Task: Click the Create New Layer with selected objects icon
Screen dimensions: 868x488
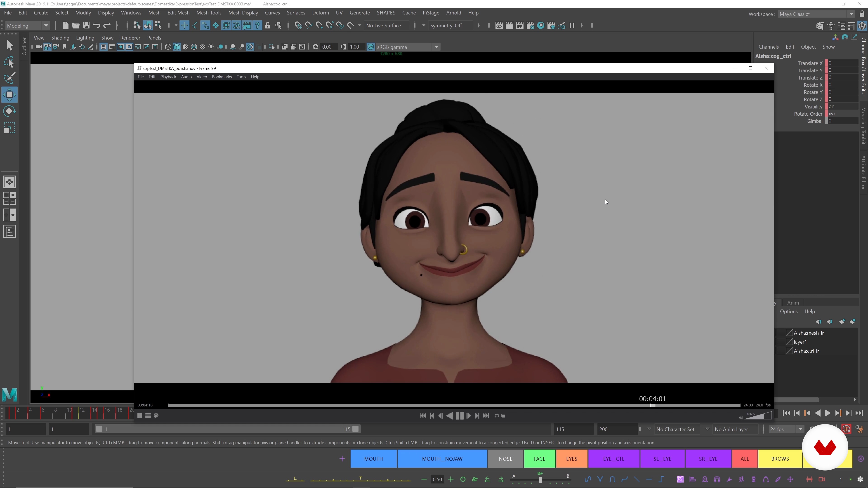Action: (x=853, y=322)
